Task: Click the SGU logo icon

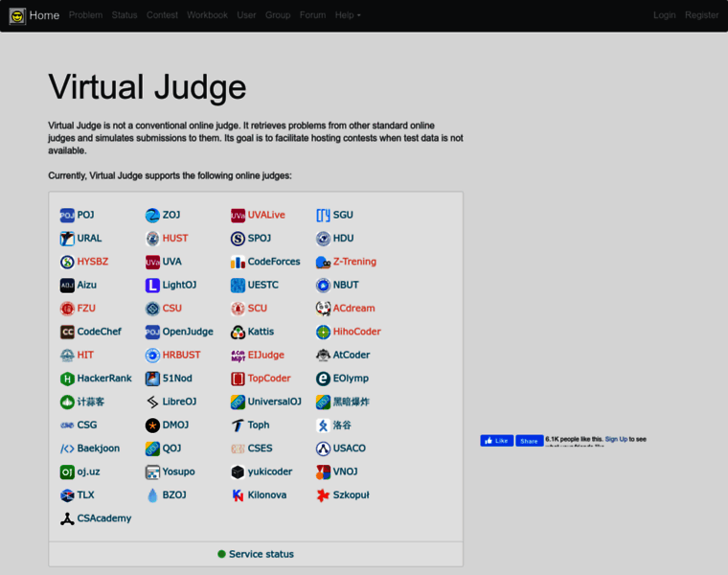Action: click(323, 216)
